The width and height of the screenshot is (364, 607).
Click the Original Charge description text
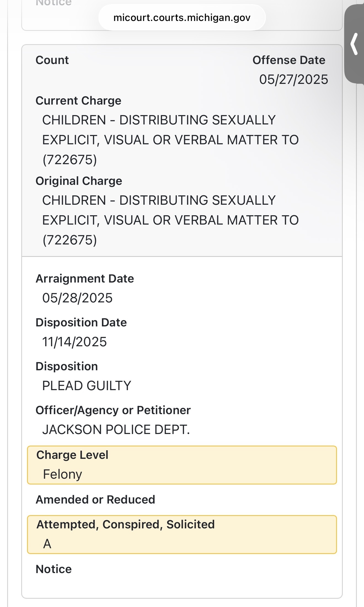[x=170, y=220]
